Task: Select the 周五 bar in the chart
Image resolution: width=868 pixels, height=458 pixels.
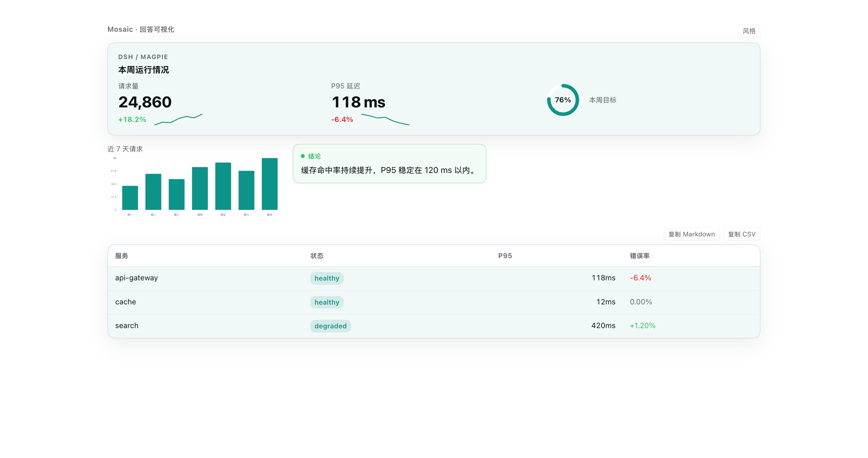Action: click(223, 186)
